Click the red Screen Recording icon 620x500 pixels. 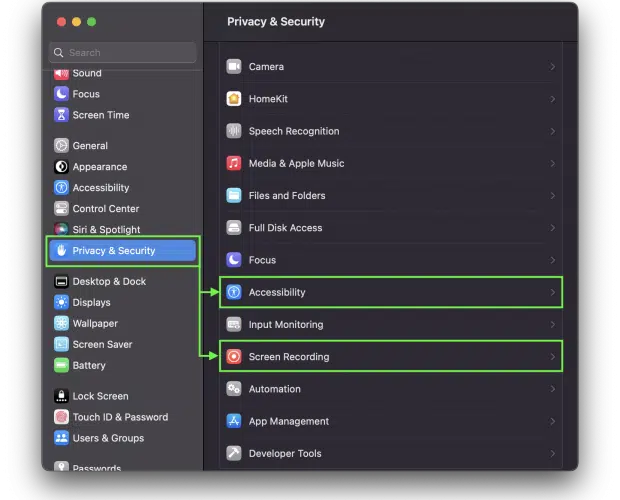coord(234,357)
